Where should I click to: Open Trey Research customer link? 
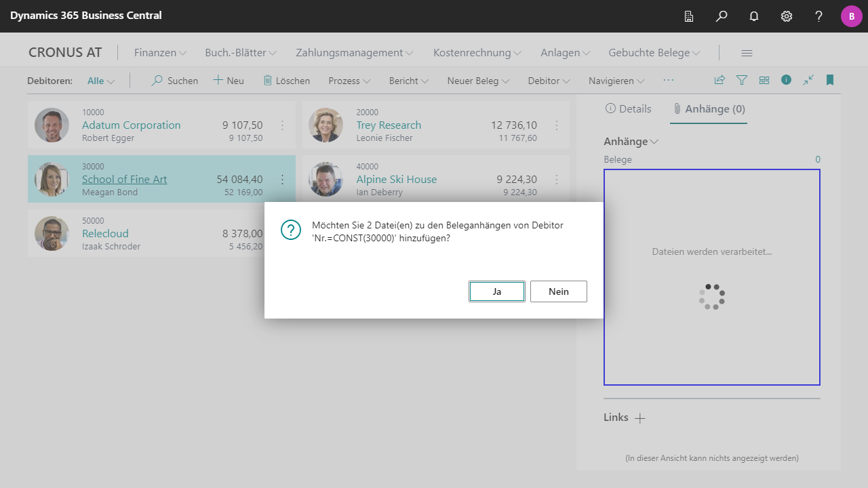coord(389,125)
